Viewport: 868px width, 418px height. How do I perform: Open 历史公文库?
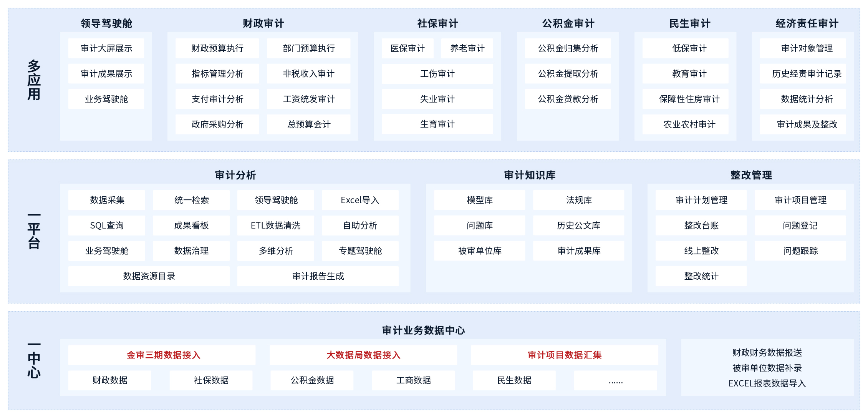[x=578, y=226]
